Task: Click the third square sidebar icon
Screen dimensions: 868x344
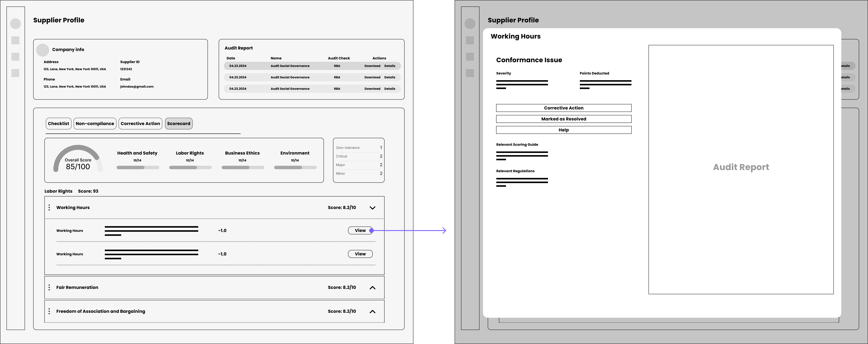Action: [x=15, y=73]
